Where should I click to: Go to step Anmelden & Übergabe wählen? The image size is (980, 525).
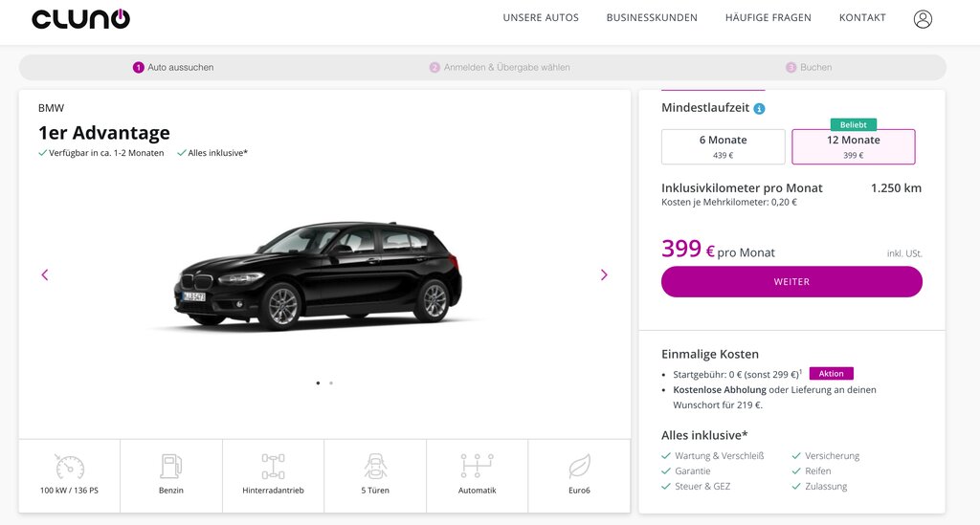[500, 68]
